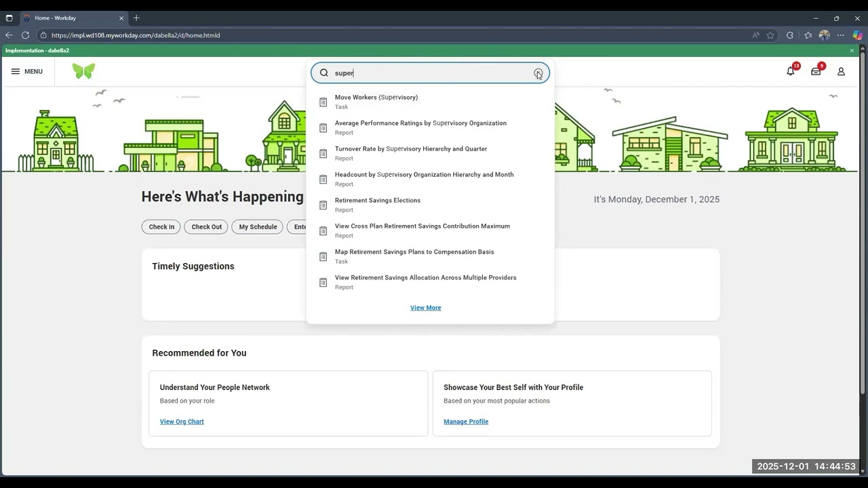Screen dimensions: 868x488
Task: Open the Manage Profile link
Action: pyautogui.click(x=466, y=422)
